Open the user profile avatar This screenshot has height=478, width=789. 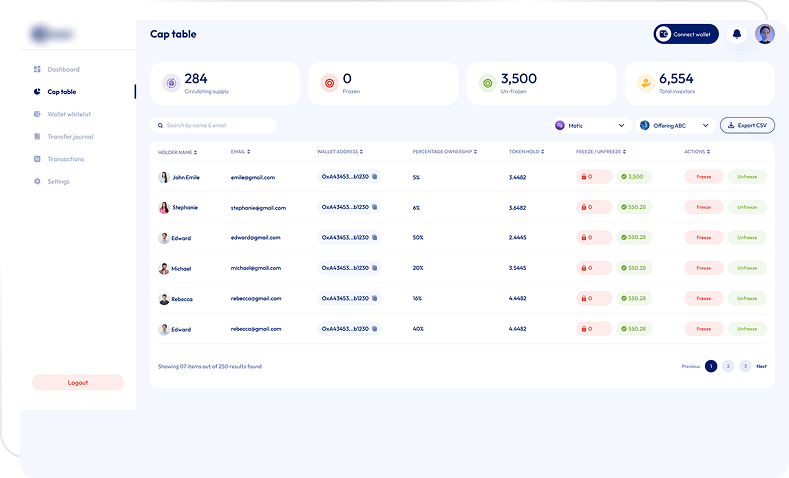point(765,34)
